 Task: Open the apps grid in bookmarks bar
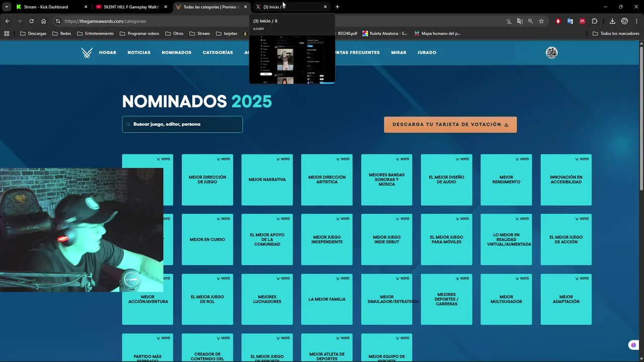click(7, 34)
